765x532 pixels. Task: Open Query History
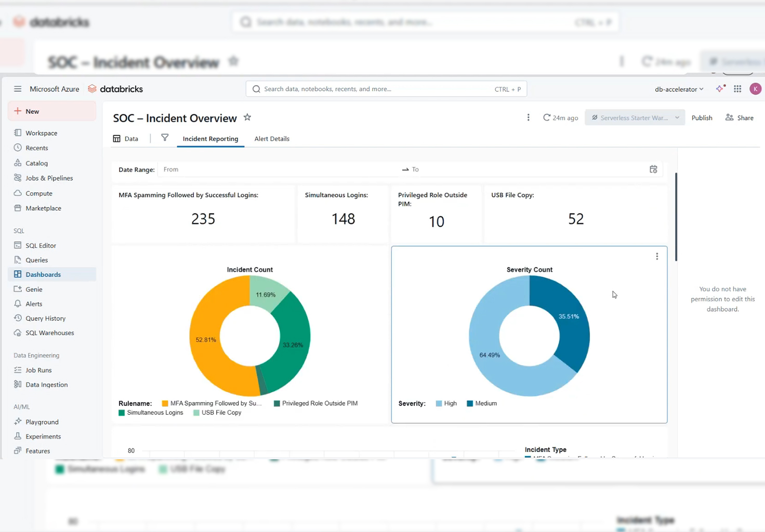point(45,318)
